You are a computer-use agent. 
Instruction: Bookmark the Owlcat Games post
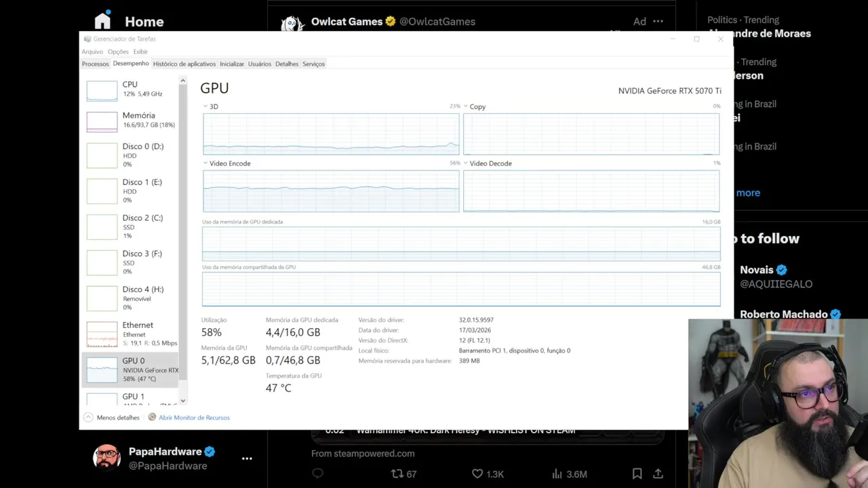click(x=637, y=474)
